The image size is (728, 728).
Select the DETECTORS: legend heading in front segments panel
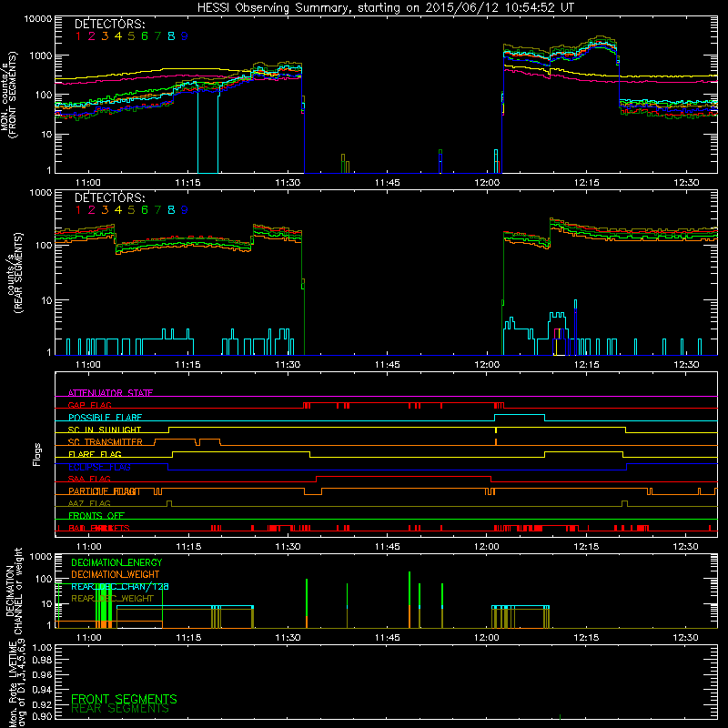pyautogui.click(x=109, y=25)
